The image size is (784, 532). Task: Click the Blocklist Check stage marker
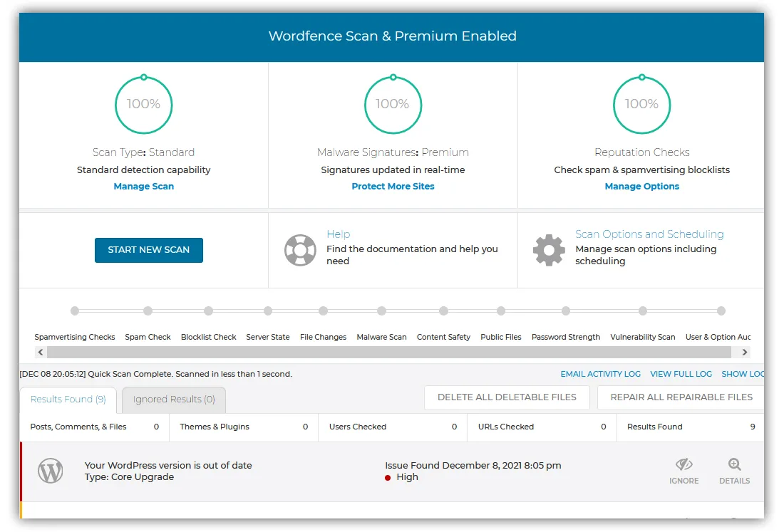(x=209, y=311)
